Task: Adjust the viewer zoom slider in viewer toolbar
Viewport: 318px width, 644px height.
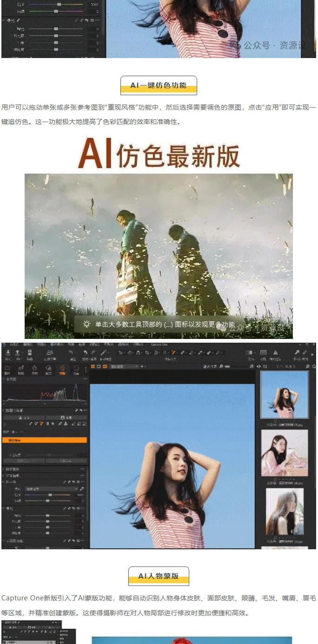Action: click(x=236, y=366)
